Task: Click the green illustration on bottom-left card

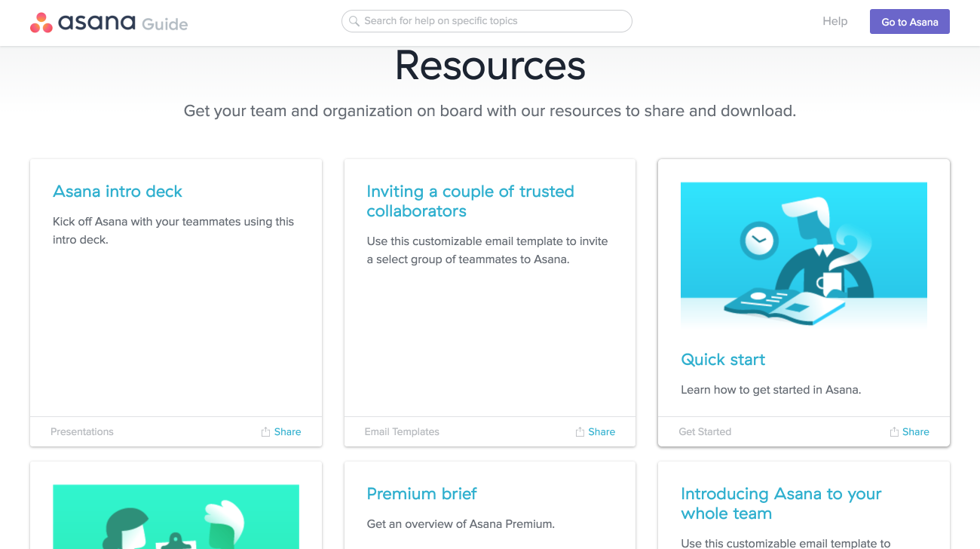Action: point(176,517)
